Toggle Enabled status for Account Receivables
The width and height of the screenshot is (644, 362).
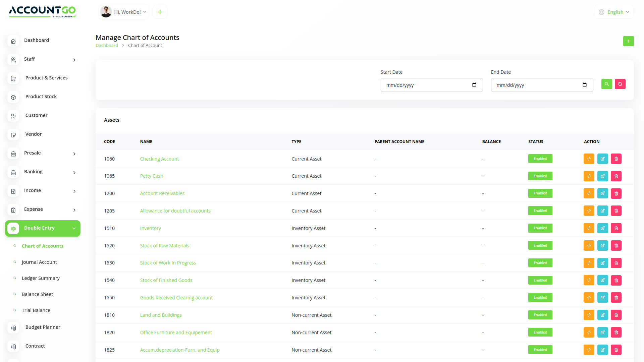coord(540,193)
